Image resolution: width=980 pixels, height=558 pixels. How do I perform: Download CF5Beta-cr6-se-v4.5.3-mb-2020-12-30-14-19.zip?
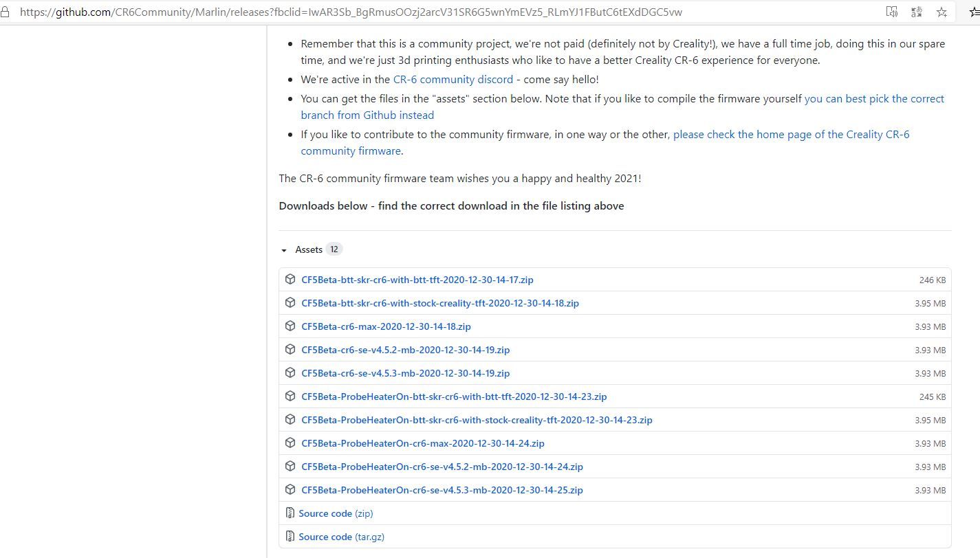tap(406, 373)
